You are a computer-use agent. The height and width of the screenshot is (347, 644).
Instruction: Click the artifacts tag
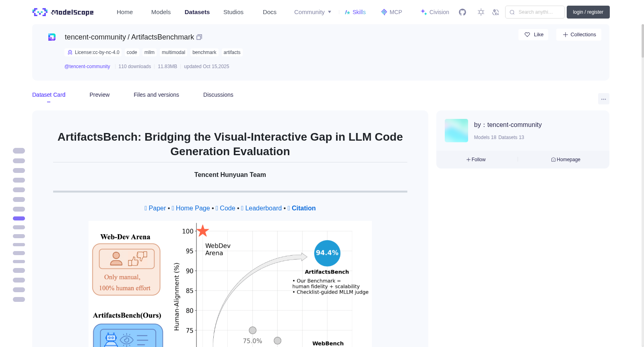(x=232, y=52)
